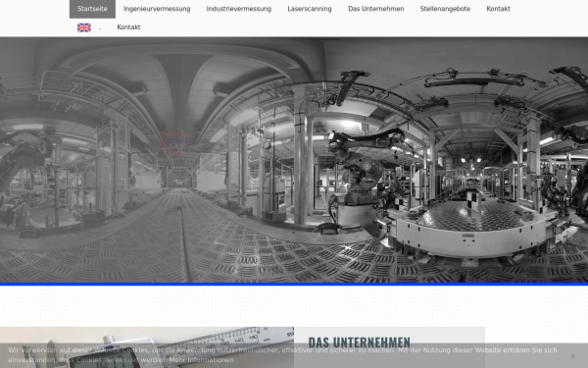588x368 pixels.
Task: Click the panoramic factory hall banner image
Action: coord(294,160)
